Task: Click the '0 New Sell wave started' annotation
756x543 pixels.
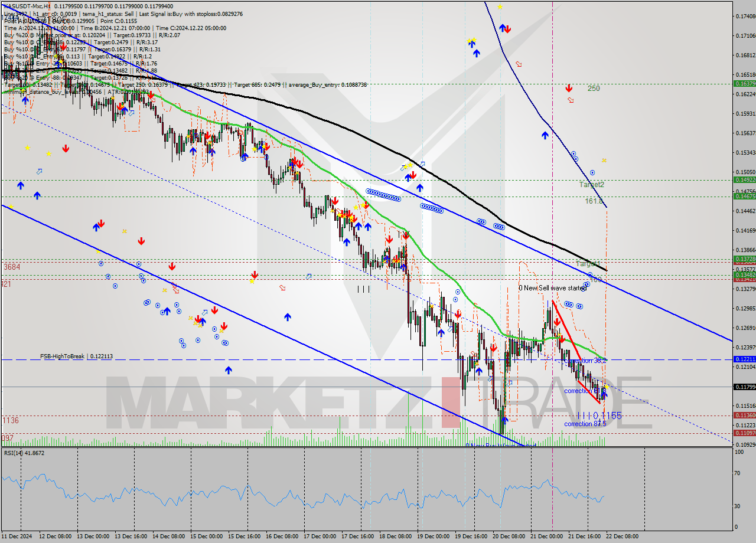Action: coord(552,288)
